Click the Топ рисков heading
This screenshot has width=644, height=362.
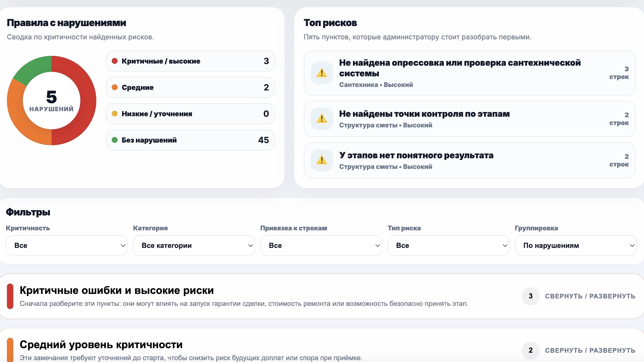pyautogui.click(x=330, y=23)
